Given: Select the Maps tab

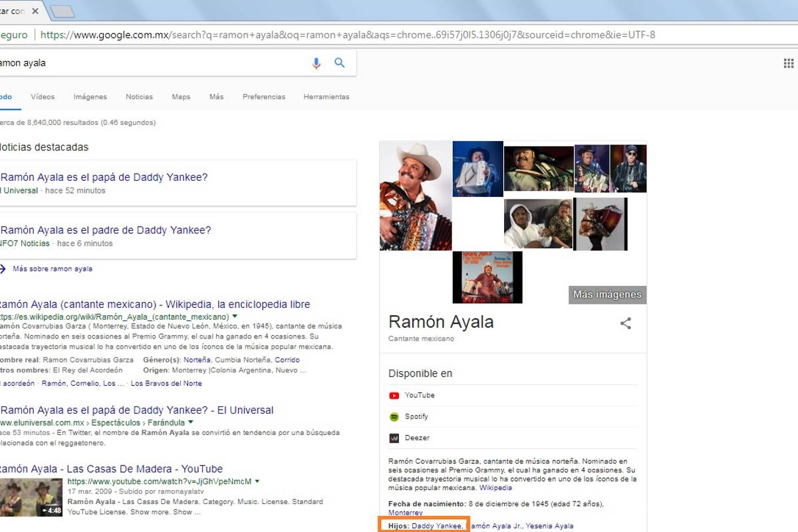Looking at the screenshot, I should (x=180, y=96).
